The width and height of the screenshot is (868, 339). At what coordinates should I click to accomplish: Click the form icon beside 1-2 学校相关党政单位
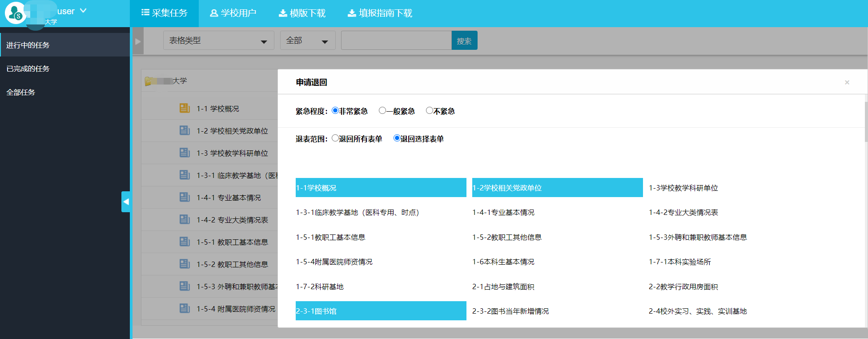pos(185,130)
